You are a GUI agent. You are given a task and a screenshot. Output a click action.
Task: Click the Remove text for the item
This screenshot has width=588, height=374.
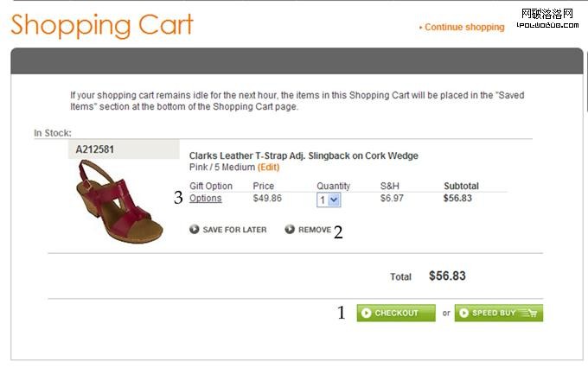coord(315,230)
